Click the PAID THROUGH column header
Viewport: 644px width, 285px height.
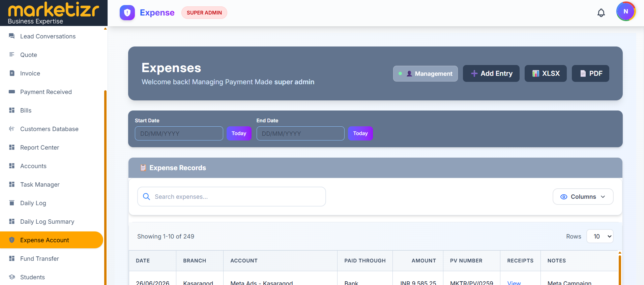click(x=365, y=261)
